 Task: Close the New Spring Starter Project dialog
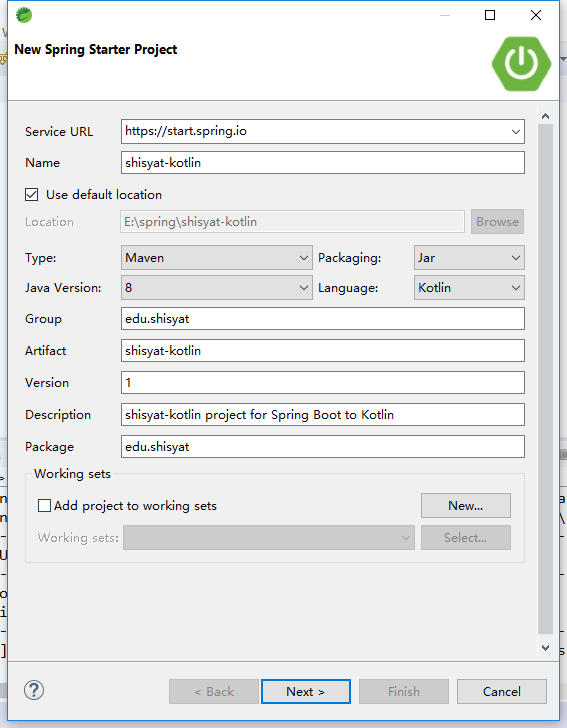pyautogui.click(x=536, y=15)
